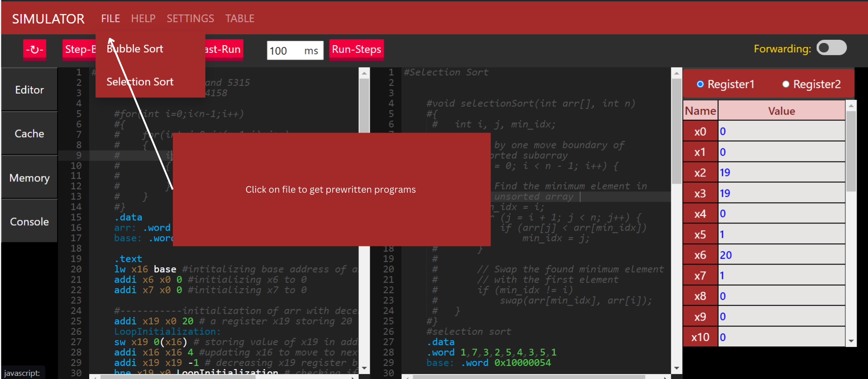Select the Register2 radio button
The image size is (868, 379).
pos(786,84)
